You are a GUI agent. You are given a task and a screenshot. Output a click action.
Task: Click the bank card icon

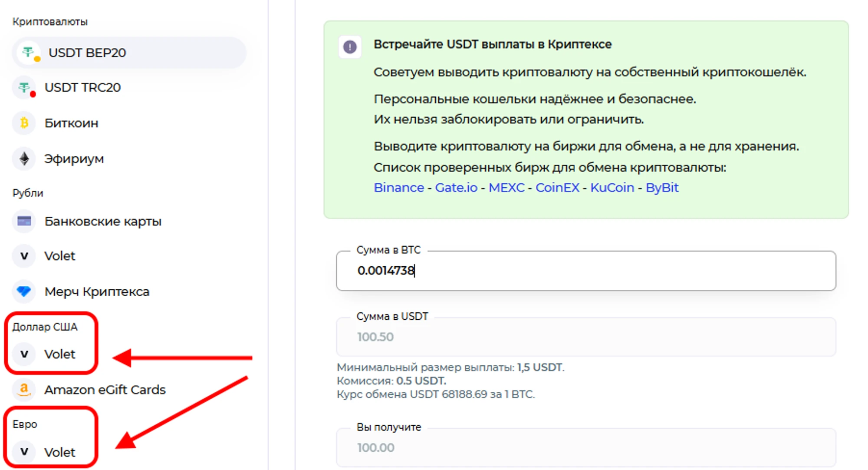click(x=24, y=221)
